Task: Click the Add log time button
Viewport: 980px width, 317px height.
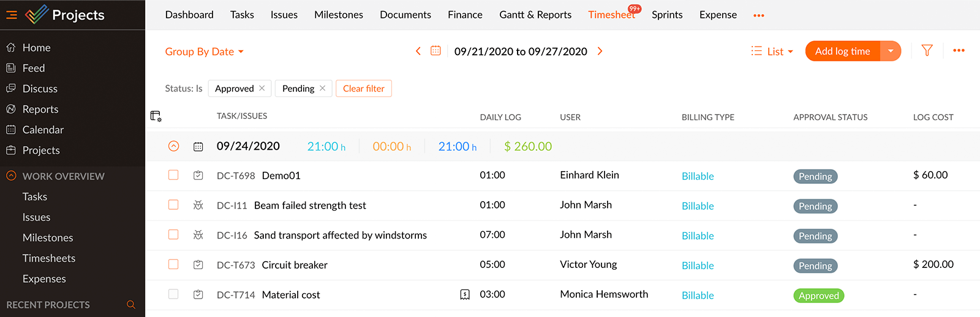Action: coord(842,51)
